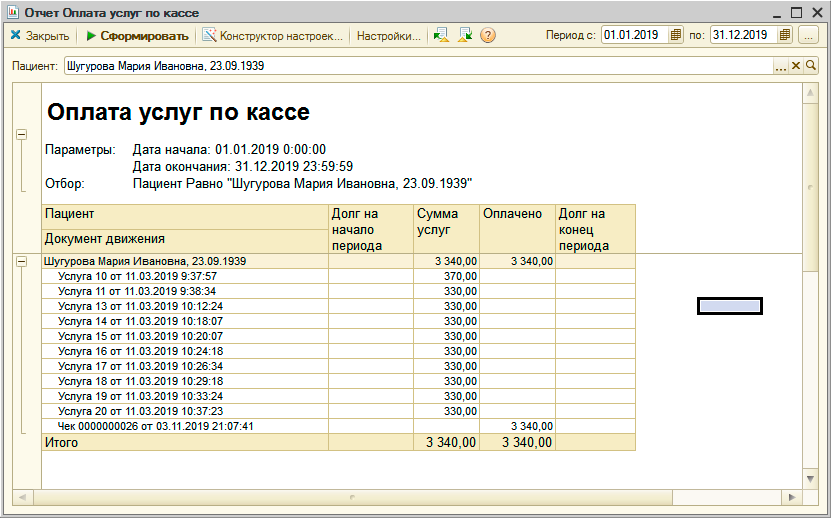
Task: Open Конструктор настроек settings constructor
Action: click(272, 36)
